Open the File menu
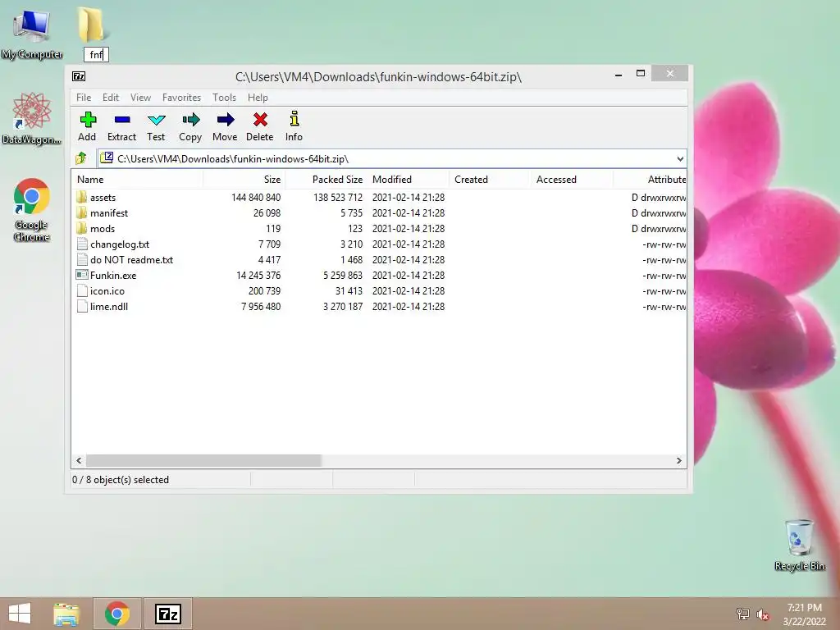840x630 pixels. pyautogui.click(x=84, y=98)
